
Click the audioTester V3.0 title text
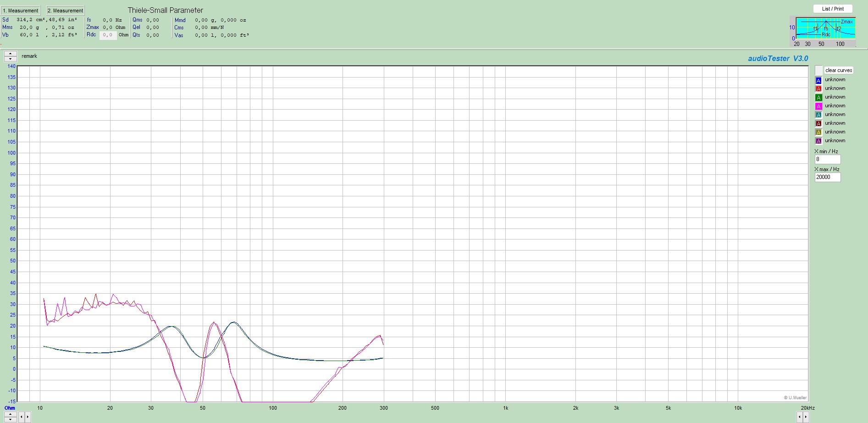coord(778,58)
